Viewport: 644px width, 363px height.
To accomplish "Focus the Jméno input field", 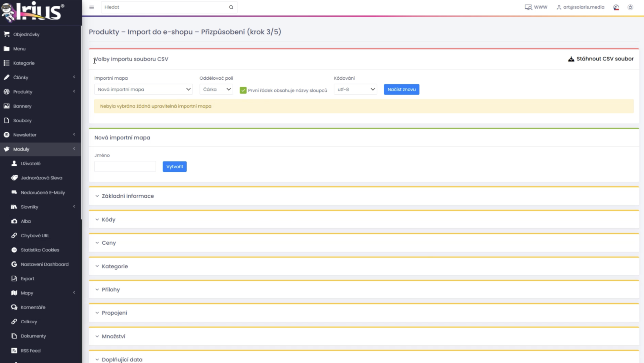I will [125, 166].
